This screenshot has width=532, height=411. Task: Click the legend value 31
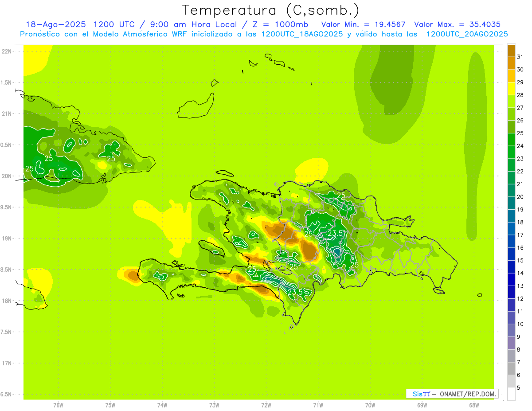pyautogui.click(x=520, y=57)
